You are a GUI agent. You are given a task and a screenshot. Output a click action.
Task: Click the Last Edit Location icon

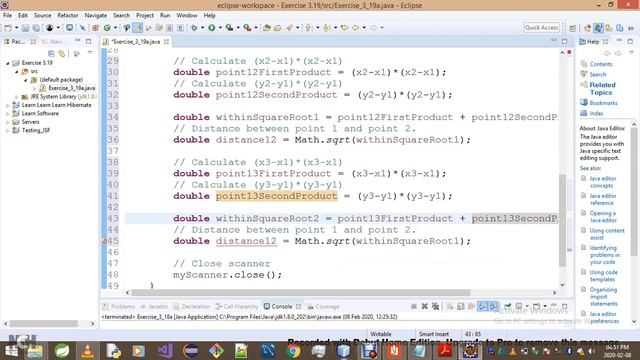point(345,28)
